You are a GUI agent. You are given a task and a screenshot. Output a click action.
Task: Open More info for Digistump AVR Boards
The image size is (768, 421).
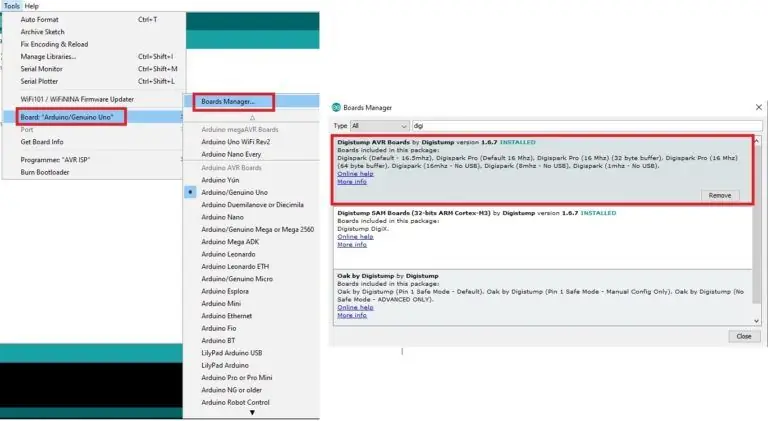coord(352,182)
